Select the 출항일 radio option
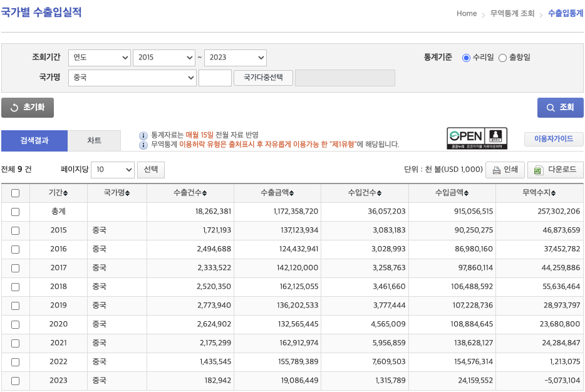 [502, 58]
